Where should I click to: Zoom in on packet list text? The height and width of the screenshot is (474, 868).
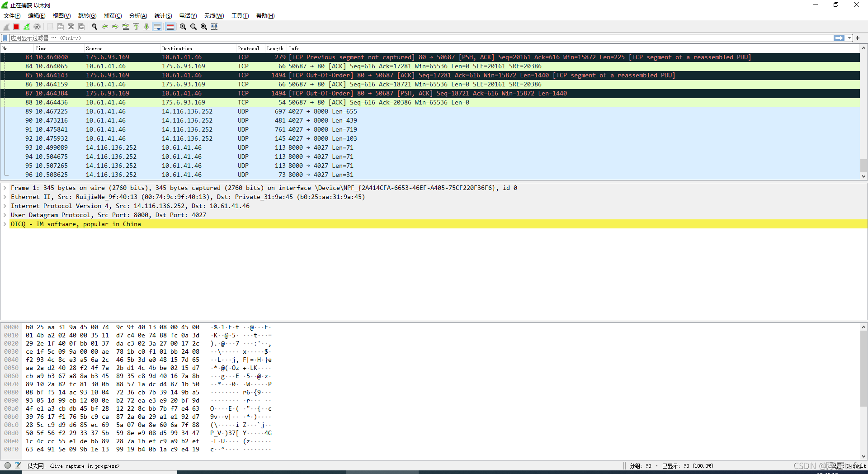(x=183, y=27)
